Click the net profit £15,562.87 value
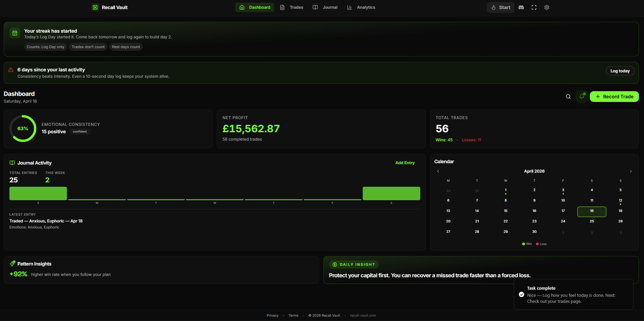Viewport: 644px width, 321px height. pos(251,129)
